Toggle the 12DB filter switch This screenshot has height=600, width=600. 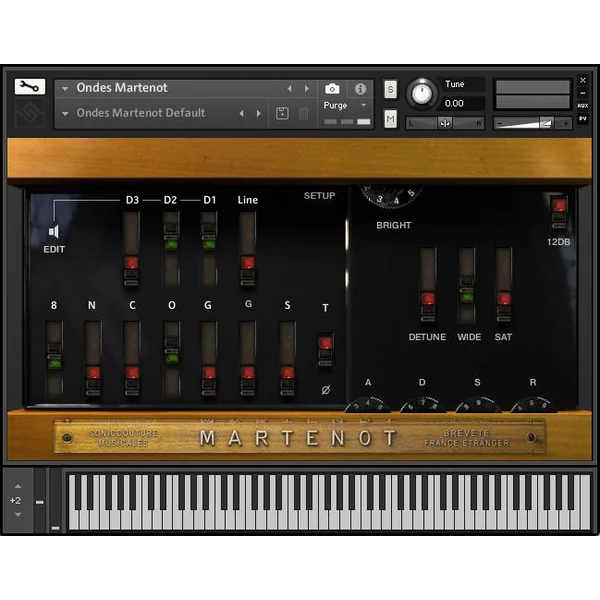point(559,212)
